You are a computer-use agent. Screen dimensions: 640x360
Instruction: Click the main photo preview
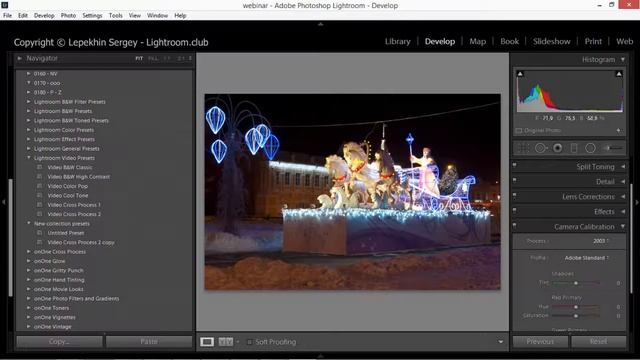(352, 192)
